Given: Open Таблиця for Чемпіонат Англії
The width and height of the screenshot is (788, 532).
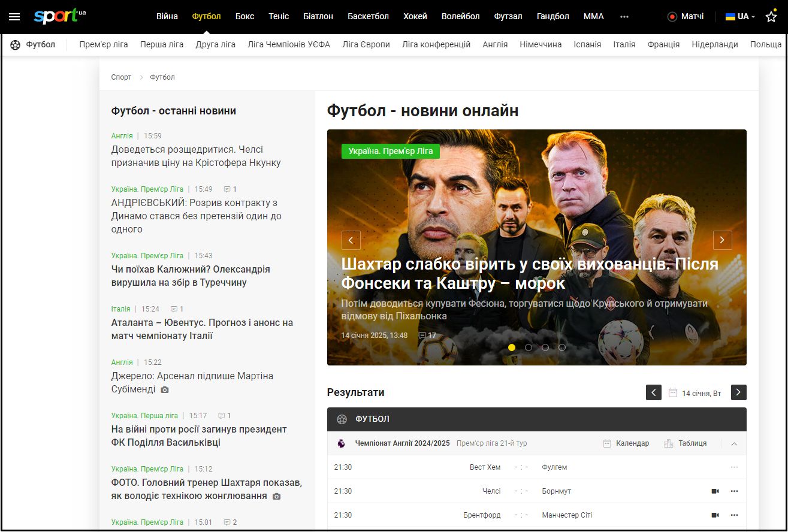Looking at the screenshot, I should pyautogui.click(x=686, y=443).
